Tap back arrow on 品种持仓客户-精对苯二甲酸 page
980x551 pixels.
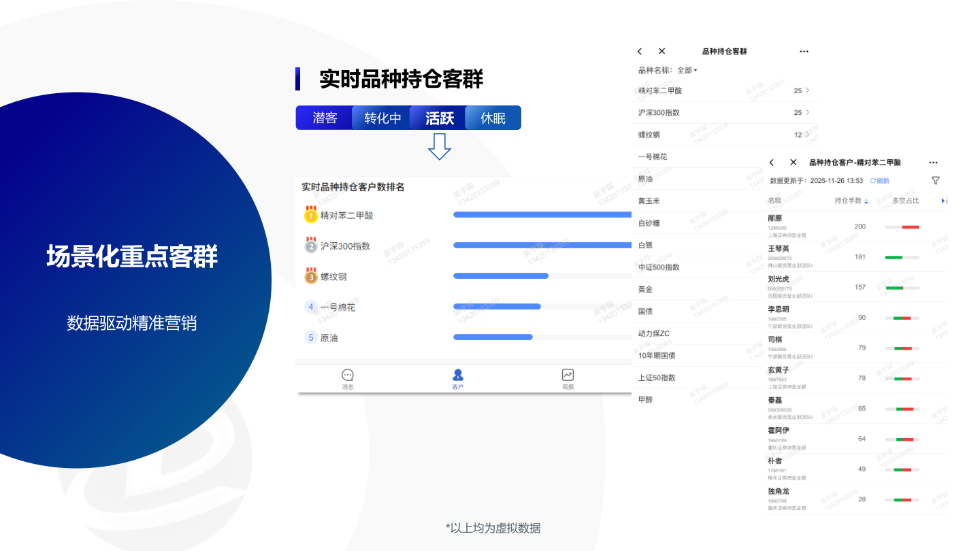pyautogui.click(x=771, y=163)
